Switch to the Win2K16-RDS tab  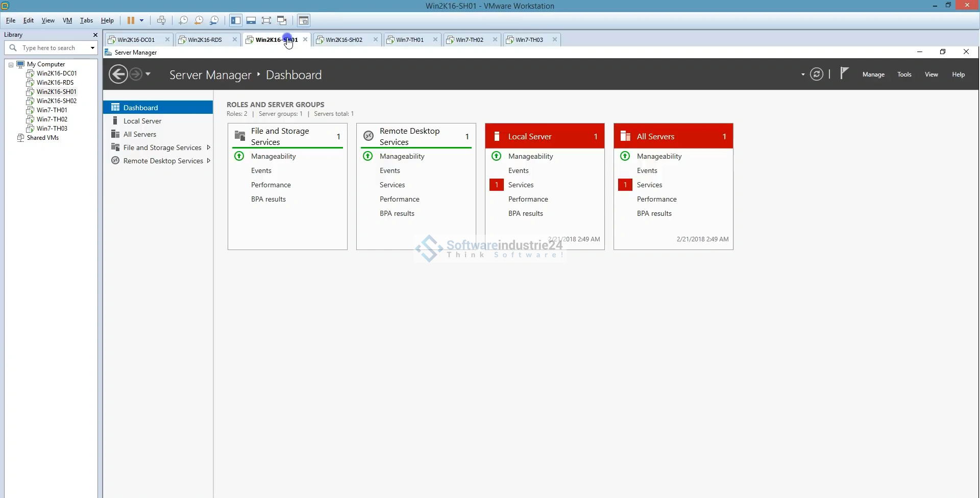click(205, 40)
